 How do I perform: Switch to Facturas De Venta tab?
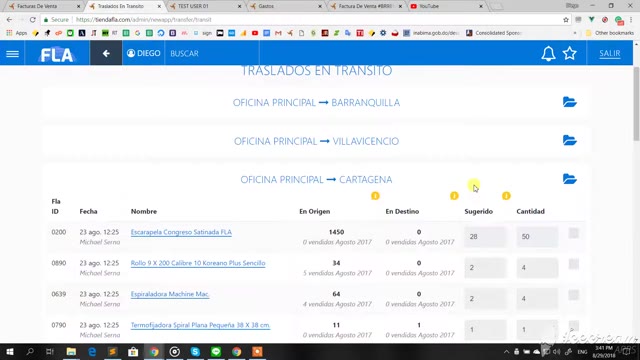coord(43,6)
